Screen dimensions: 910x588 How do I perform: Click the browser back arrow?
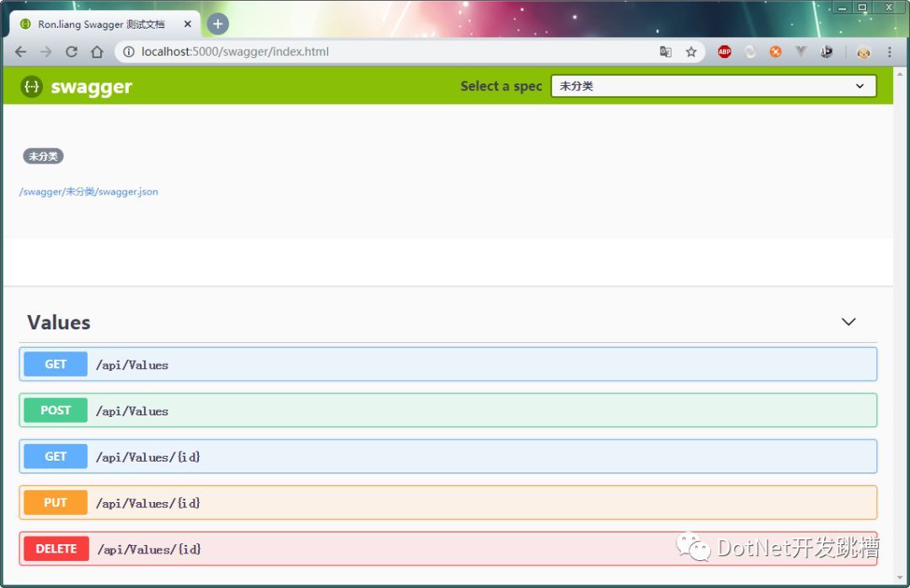[x=20, y=51]
